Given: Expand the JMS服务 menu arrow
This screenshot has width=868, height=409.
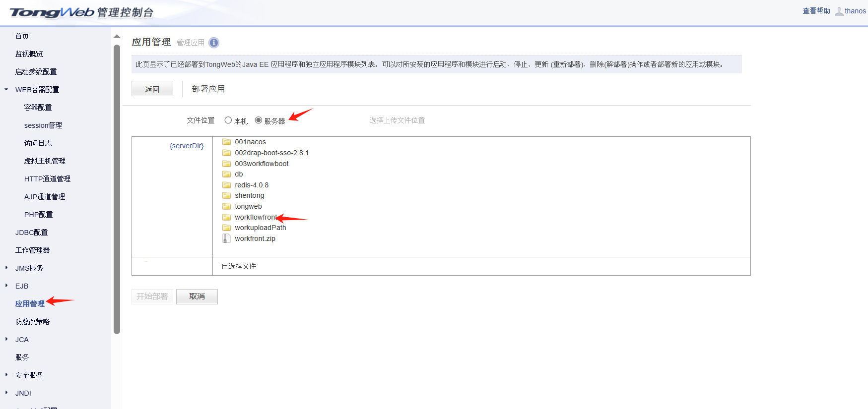Looking at the screenshot, I should click(6, 268).
